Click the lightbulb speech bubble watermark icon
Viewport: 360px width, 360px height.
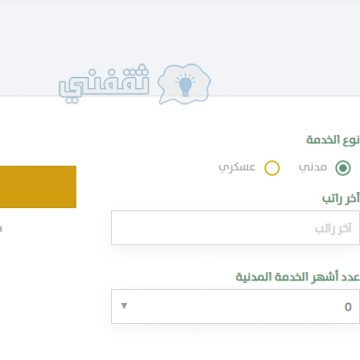184,83
